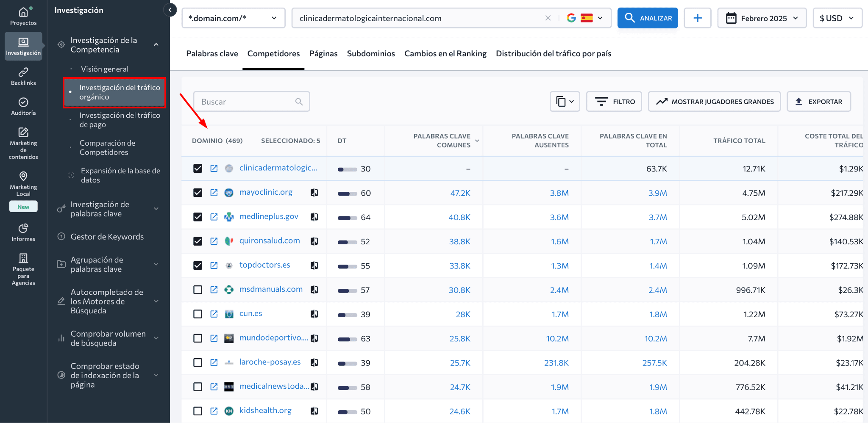868x423 pixels.
Task: Open medlineplus.gov external link icon
Action: [x=214, y=217]
